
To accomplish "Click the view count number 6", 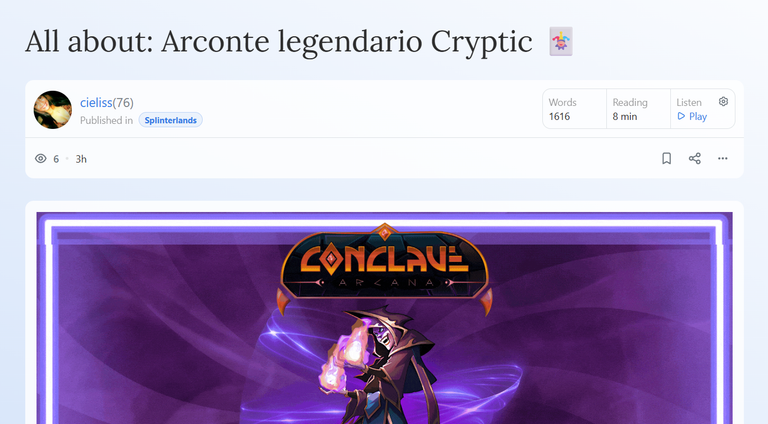I will [x=56, y=159].
